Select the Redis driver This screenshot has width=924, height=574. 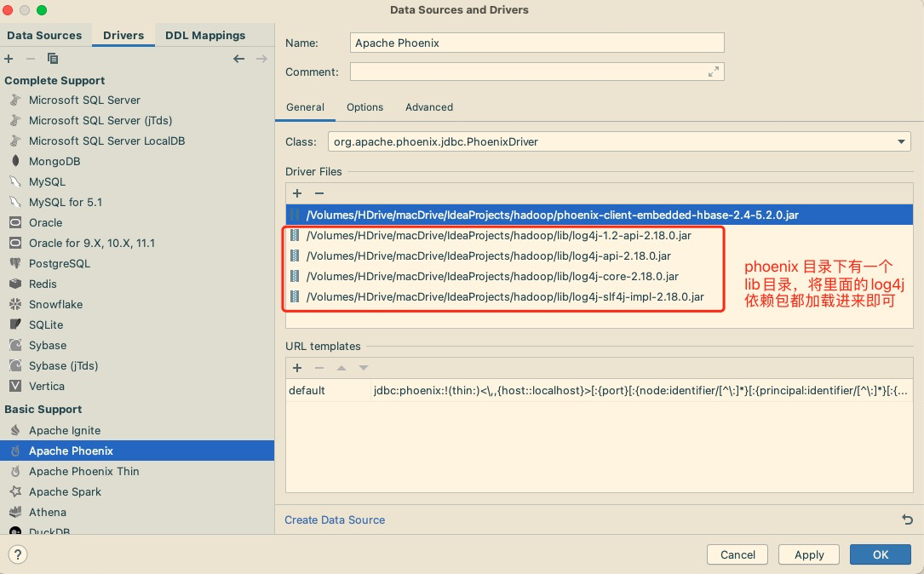(137, 284)
